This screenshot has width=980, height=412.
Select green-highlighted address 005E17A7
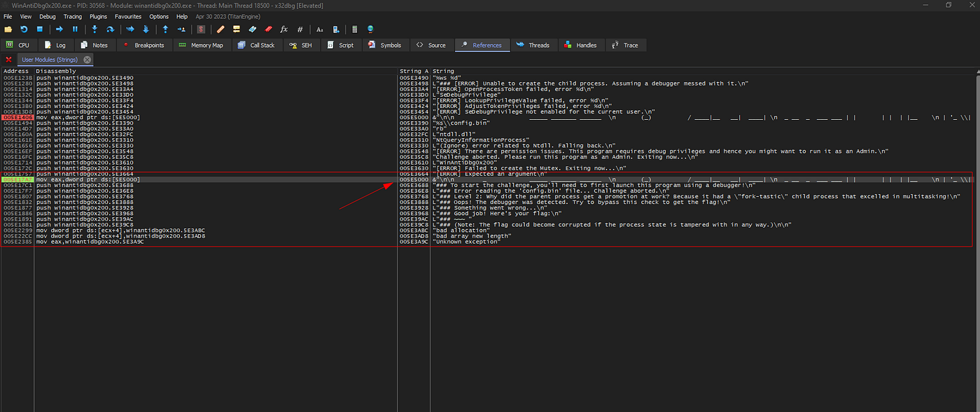[17, 179]
